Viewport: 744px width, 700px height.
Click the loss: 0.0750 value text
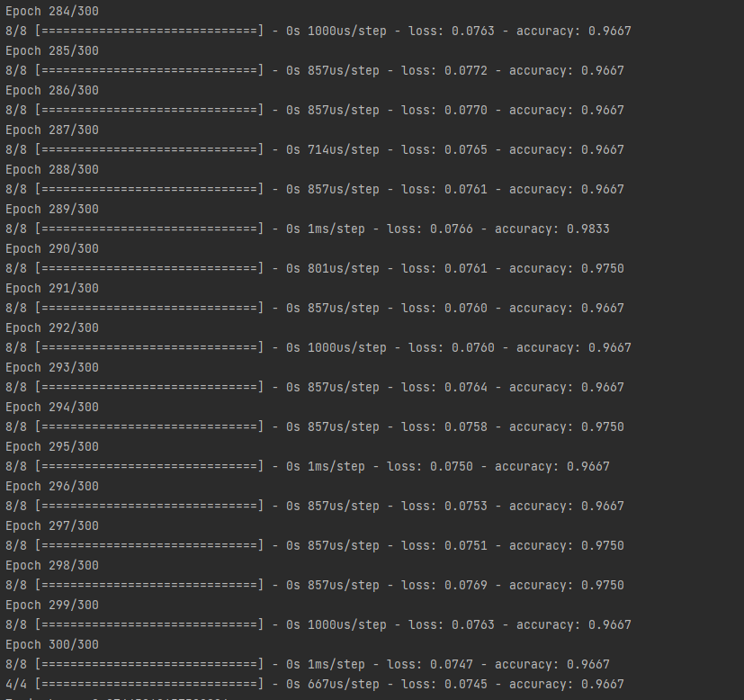click(x=430, y=466)
